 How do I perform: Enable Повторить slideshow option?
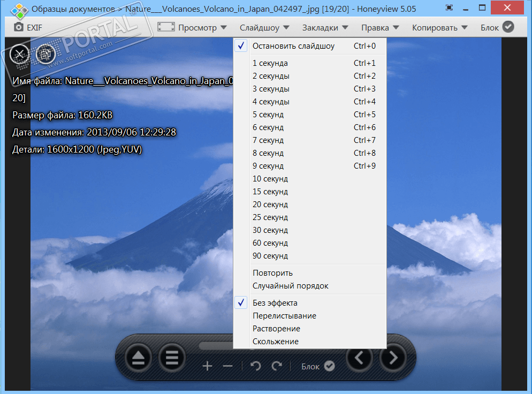point(310,273)
